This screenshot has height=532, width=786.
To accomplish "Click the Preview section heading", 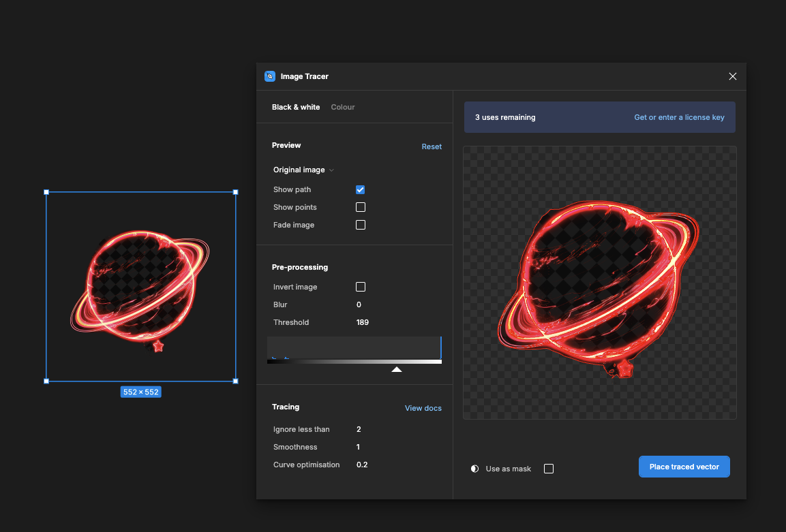I will [286, 145].
